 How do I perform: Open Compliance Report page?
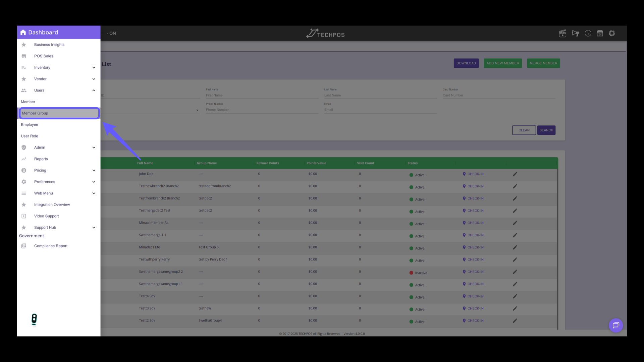pos(51,246)
